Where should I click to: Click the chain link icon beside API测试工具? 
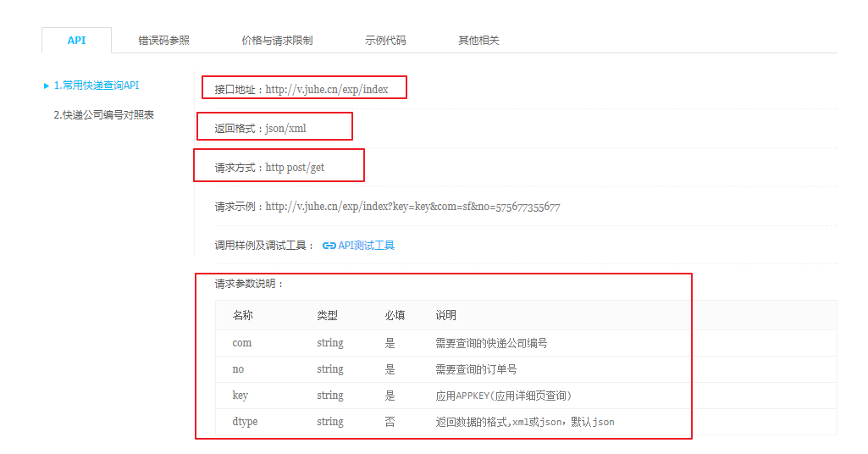click(329, 246)
